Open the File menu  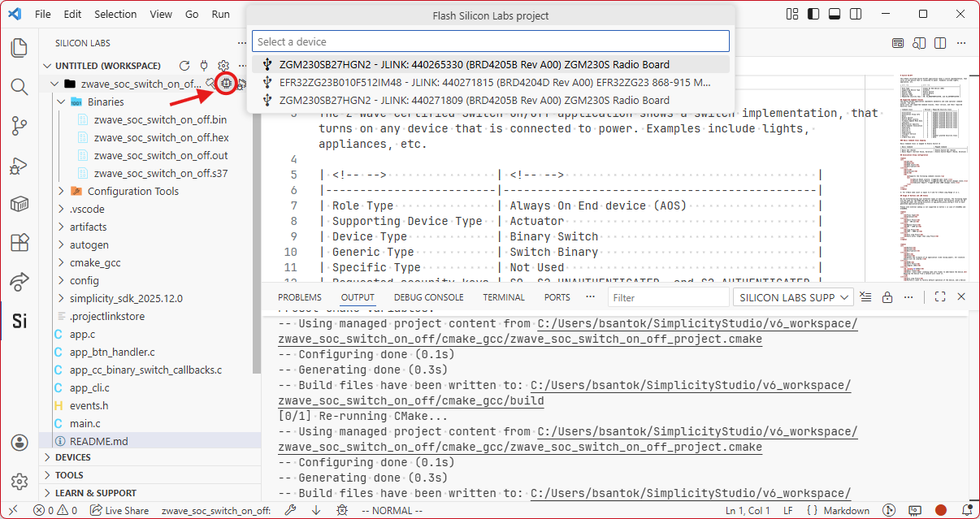coord(43,15)
